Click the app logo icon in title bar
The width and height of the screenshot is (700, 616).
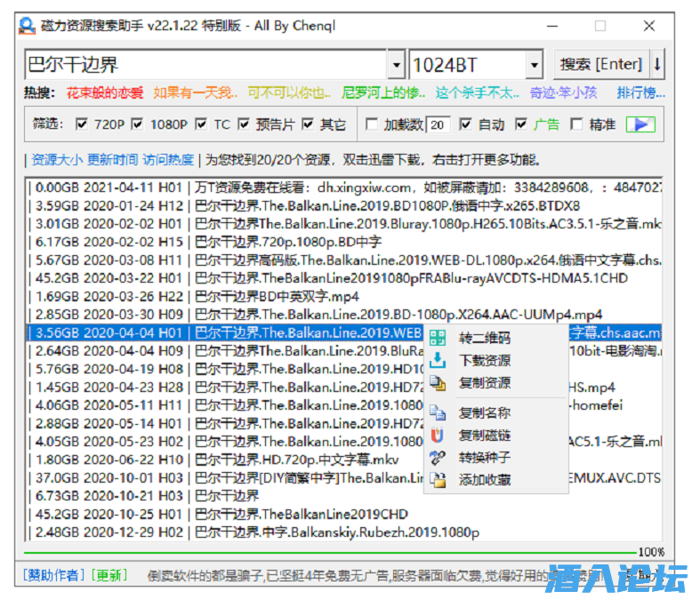pyautogui.click(x=27, y=26)
